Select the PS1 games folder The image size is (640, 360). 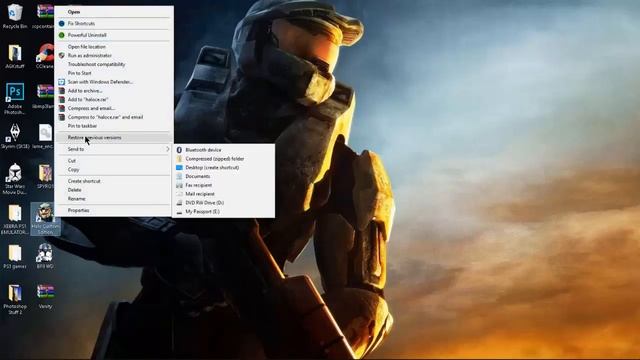(15, 257)
